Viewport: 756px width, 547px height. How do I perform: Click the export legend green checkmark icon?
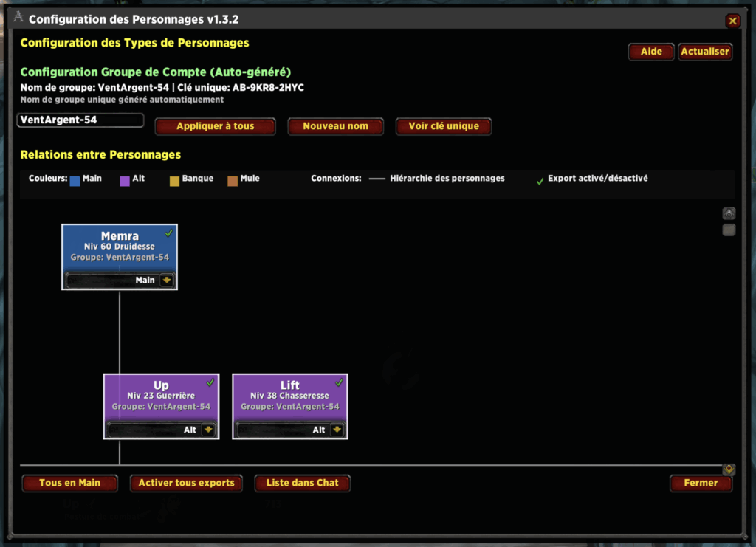pyautogui.click(x=540, y=180)
